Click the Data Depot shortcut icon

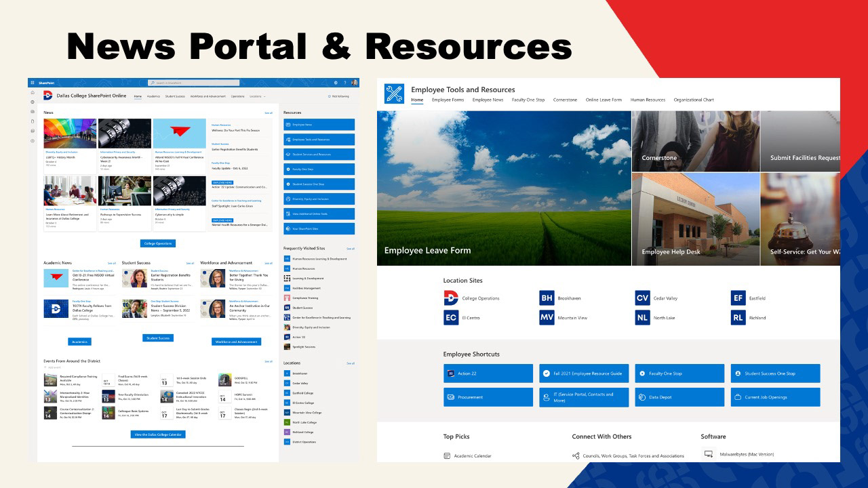point(642,397)
